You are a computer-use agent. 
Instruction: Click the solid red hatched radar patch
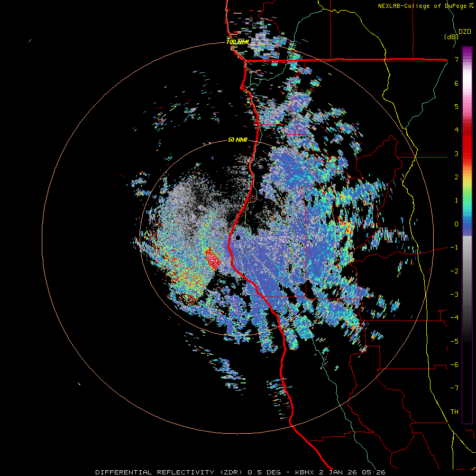(213, 259)
